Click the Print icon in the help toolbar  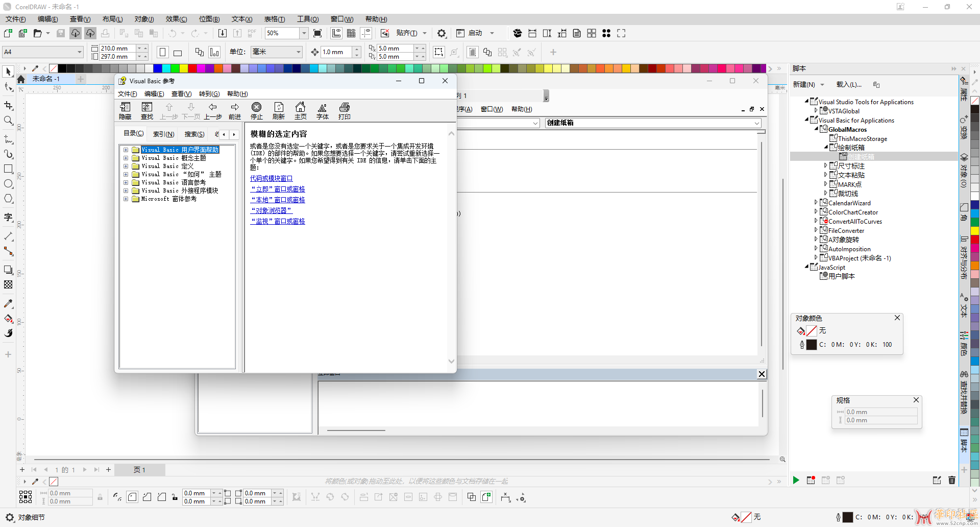345,110
